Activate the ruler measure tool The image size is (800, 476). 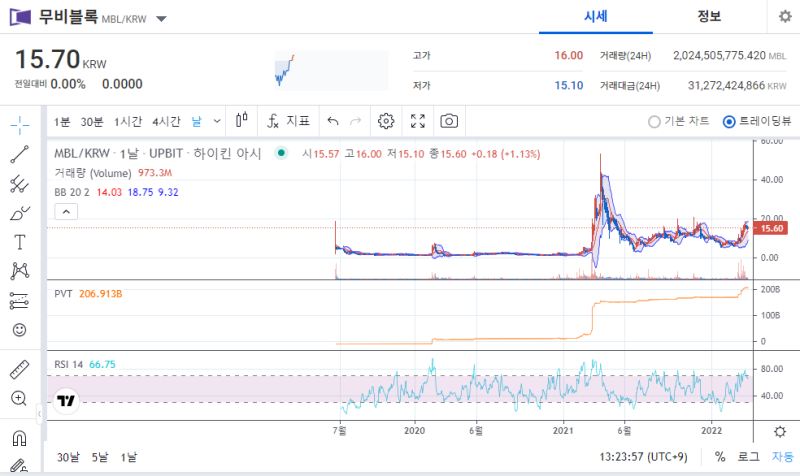tap(19, 369)
